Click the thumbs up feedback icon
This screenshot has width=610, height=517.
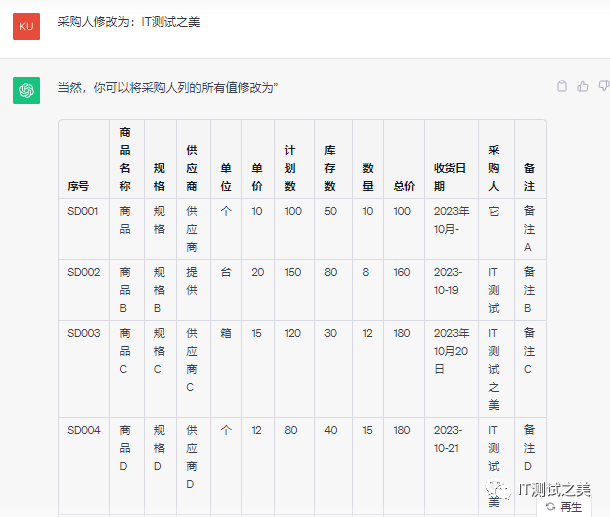point(583,87)
